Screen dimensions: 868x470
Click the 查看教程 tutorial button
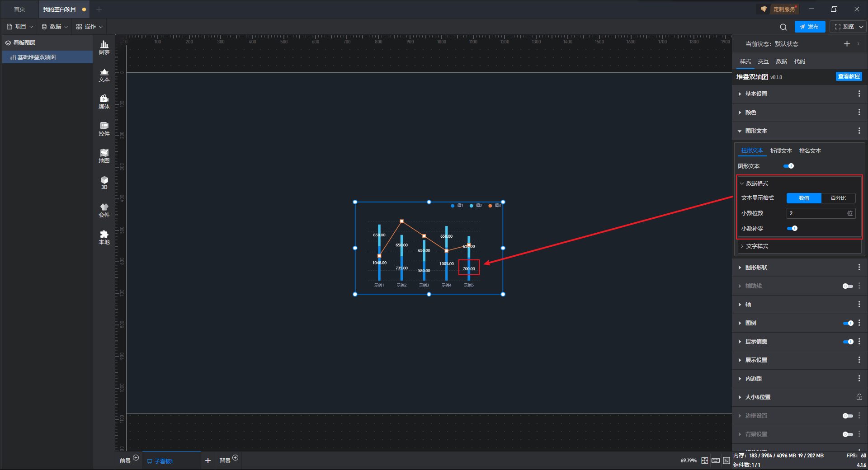(849, 77)
